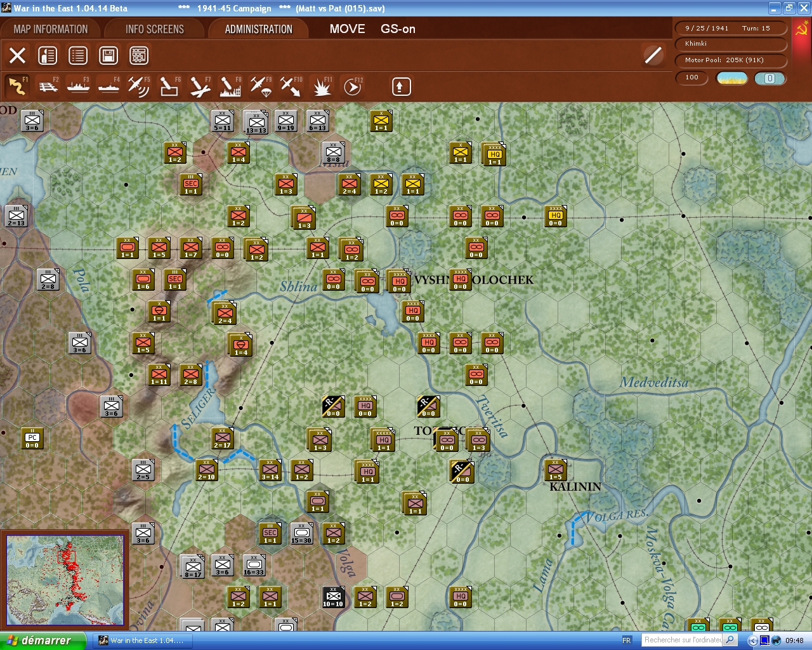Select the unit counter labeled 1=7
The height and width of the screenshot is (650, 812).
tap(190, 248)
